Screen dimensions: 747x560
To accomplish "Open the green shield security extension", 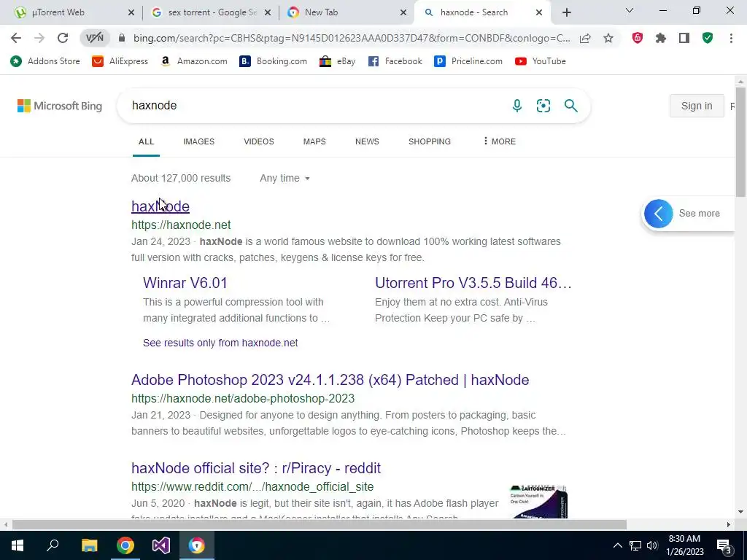I will (x=708, y=38).
